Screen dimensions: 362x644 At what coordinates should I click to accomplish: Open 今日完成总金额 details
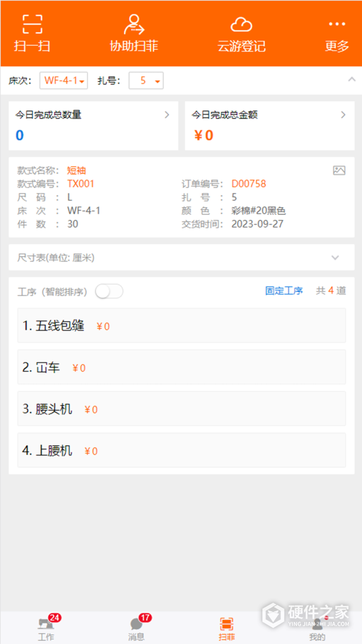click(270, 125)
